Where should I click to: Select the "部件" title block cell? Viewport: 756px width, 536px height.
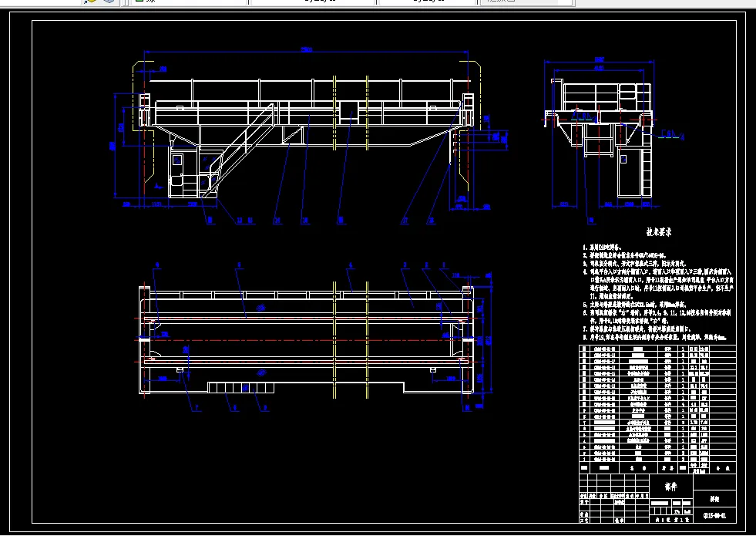click(670, 487)
